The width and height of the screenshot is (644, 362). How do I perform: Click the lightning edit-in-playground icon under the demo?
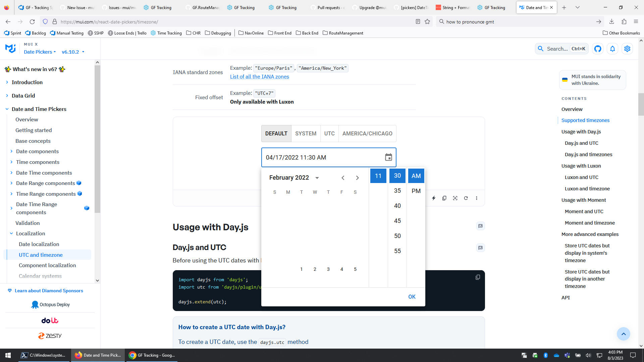(x=434, y=198)
